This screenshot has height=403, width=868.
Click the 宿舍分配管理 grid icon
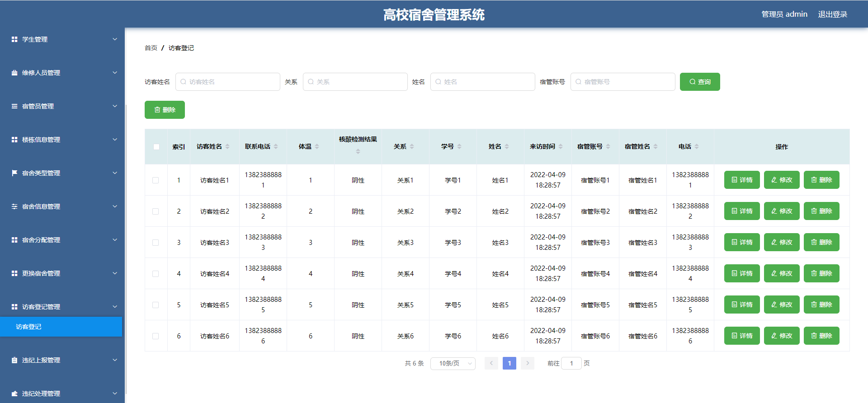coord(14,240)
